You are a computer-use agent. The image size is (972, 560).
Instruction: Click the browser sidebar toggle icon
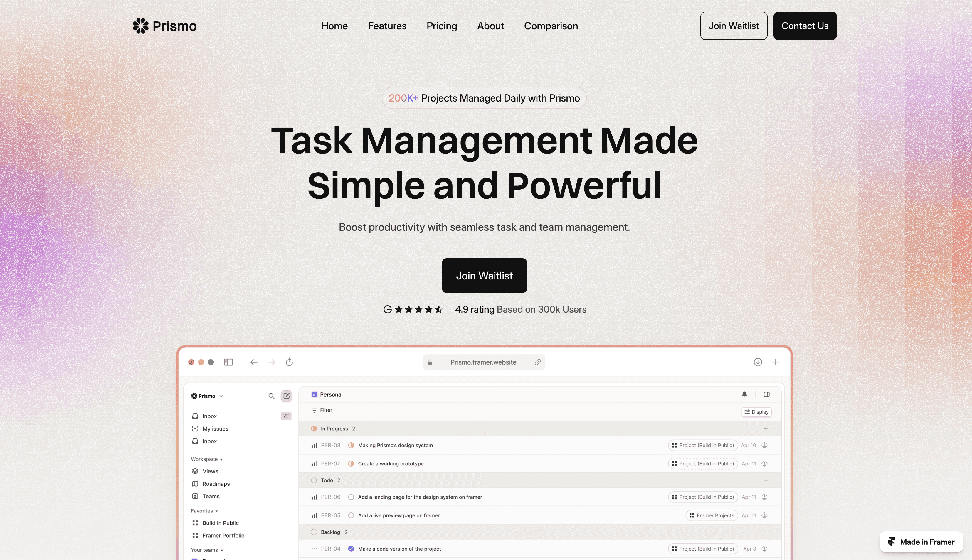228,362
